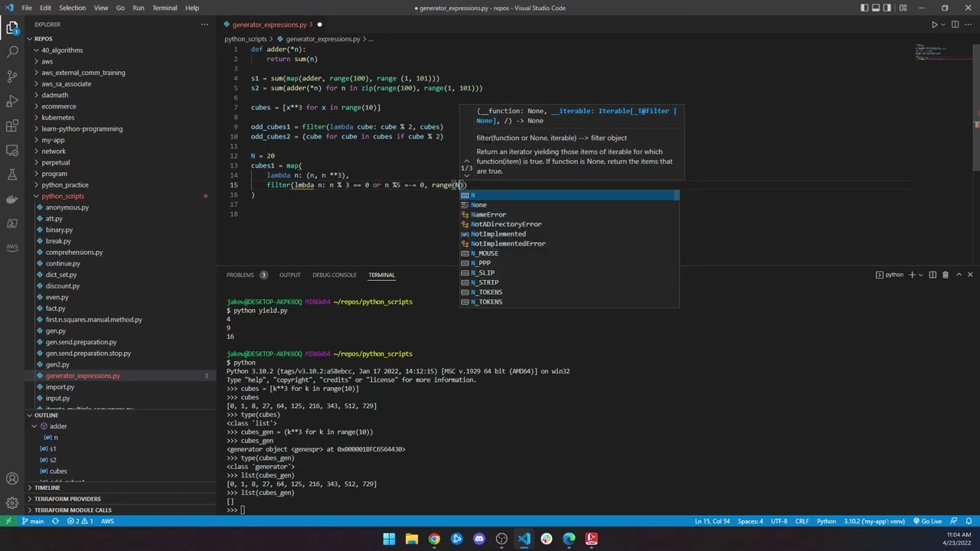Expand the TERRAFORM PROVIDERS section
This screenshot has width=980, height=551.
67,499
